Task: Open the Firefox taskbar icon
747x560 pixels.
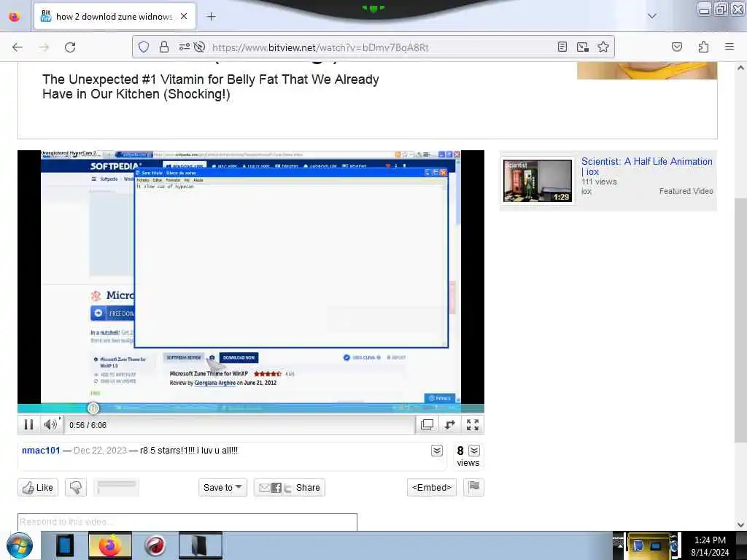Action: pyautogui.click(x=110, y=545)
